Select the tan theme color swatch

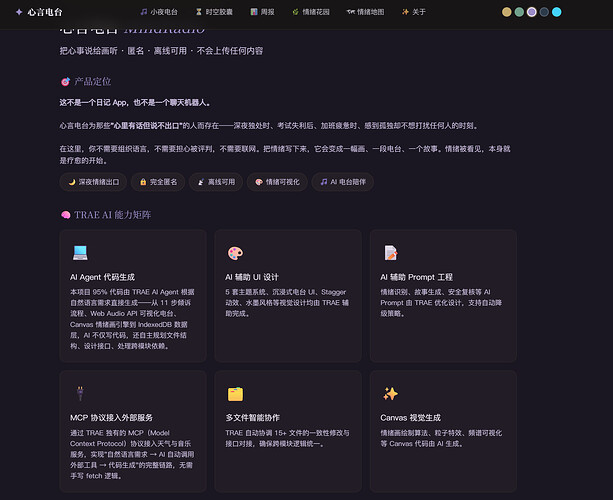(x=507, y=12)
